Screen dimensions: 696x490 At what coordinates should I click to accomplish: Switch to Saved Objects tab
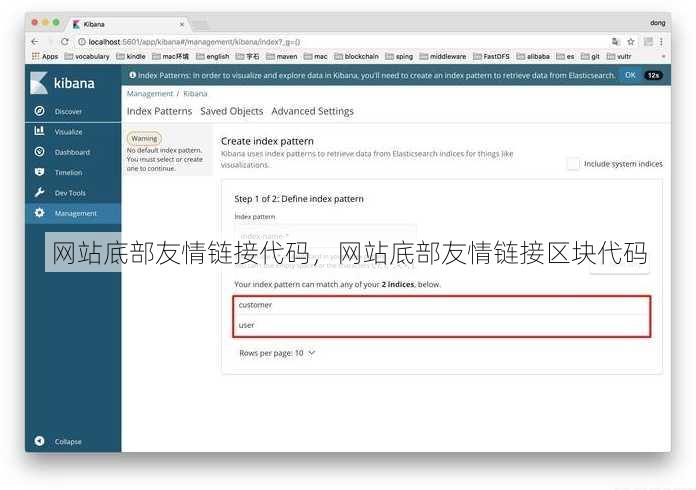click(x=231, y=111)
